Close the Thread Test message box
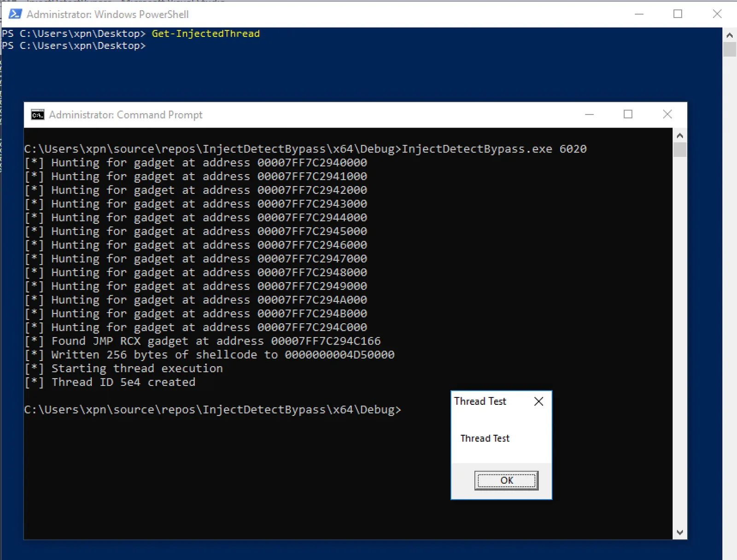The height and width of the screenshot is (560, 737). tap(538, 402)
